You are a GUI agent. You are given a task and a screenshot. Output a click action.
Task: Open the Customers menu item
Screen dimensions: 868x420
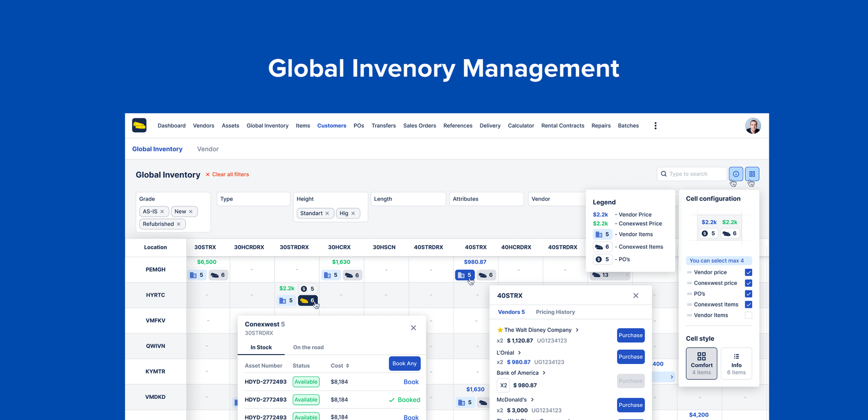(332, 126)
